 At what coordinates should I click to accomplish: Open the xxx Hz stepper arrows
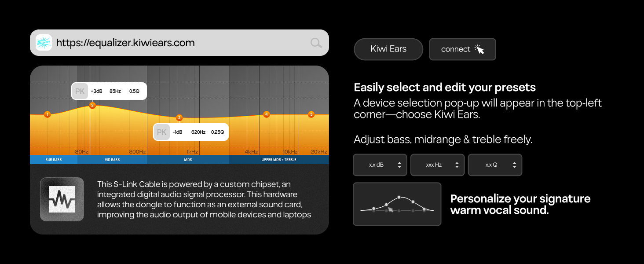click(x=457, y=165)
